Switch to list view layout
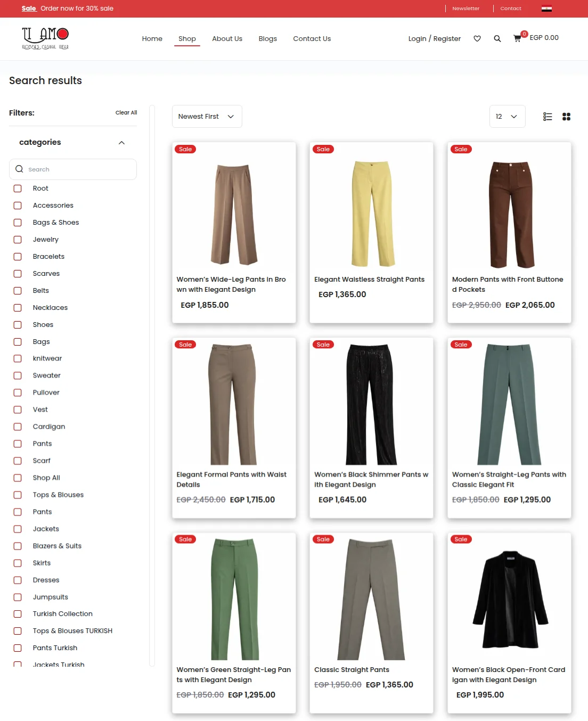The width and height of the screenshot is (588, 721). (x=547, y=116)
